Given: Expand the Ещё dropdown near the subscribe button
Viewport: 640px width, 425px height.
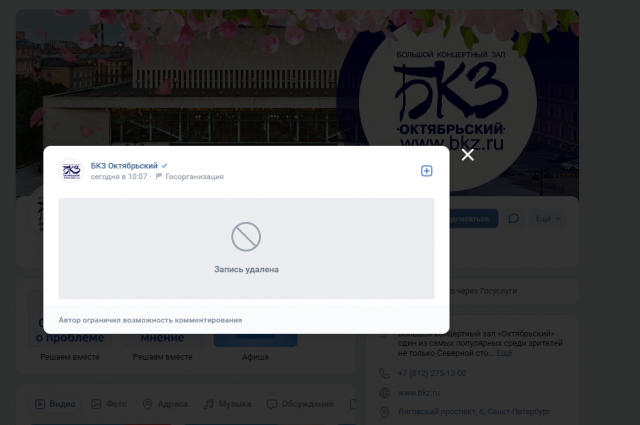Looking at the screenshot, I should pyautogui.click(x=548, y=219).
